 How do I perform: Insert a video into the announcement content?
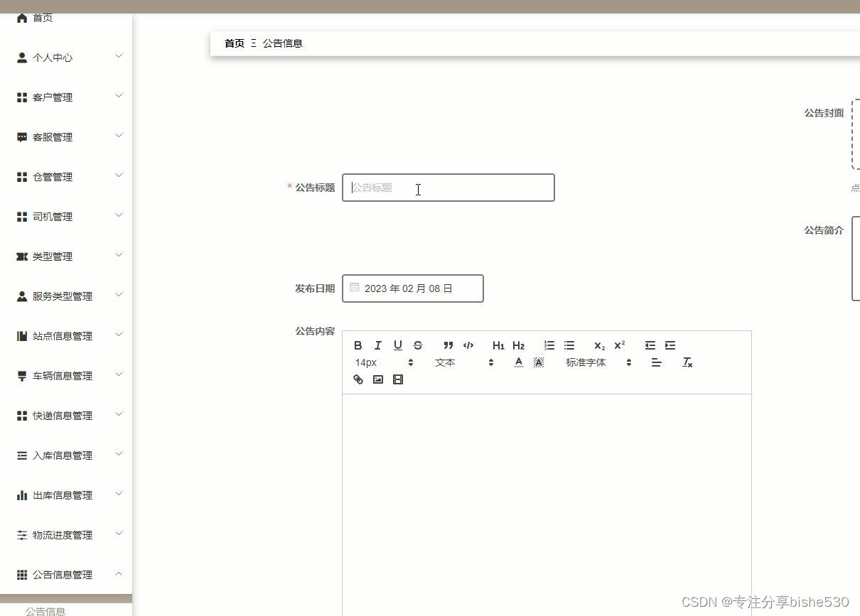[x=398, y=379]
